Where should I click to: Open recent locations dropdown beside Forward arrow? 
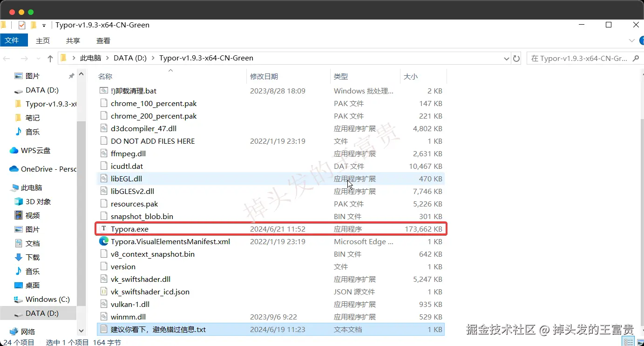click(38, 59)
